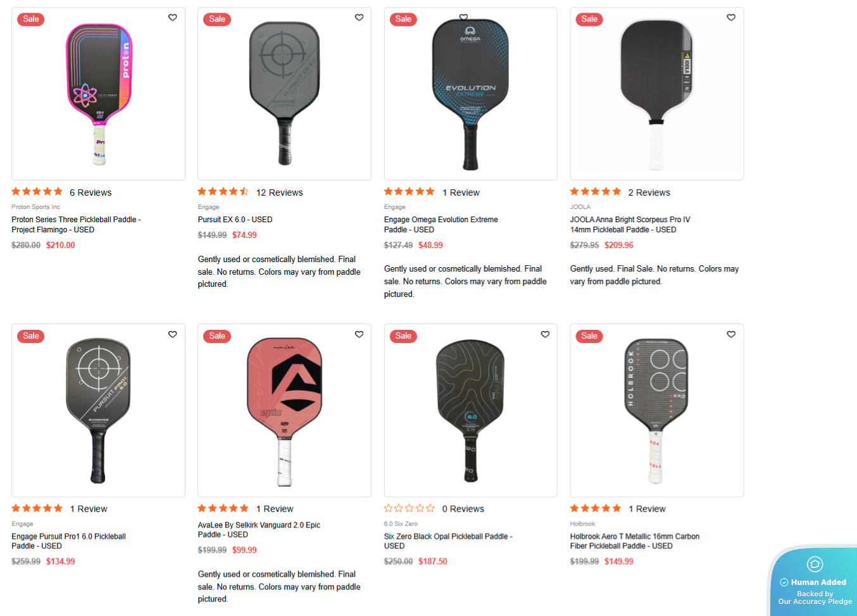Click Holbrook Aero T Metallic 16mm product title
This screenshot has height=616, width=857.
[x=634, y=541]
